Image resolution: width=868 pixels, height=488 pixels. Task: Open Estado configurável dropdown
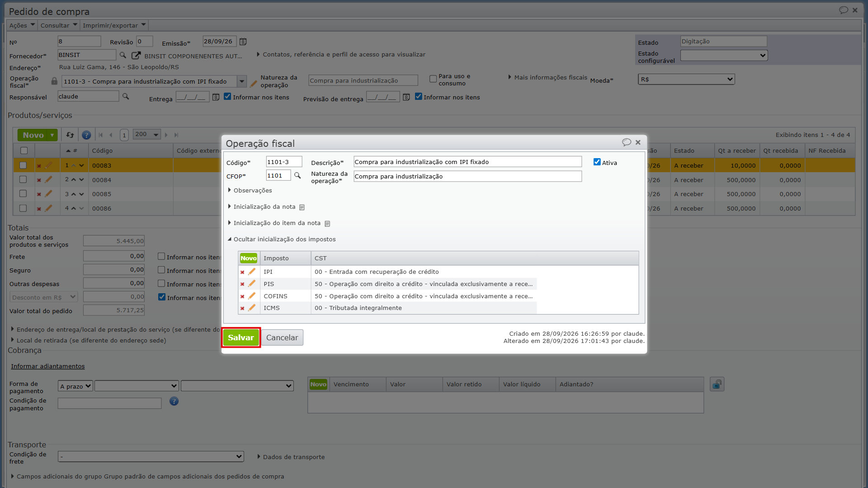pyautogui.click(x=724, y=55)
